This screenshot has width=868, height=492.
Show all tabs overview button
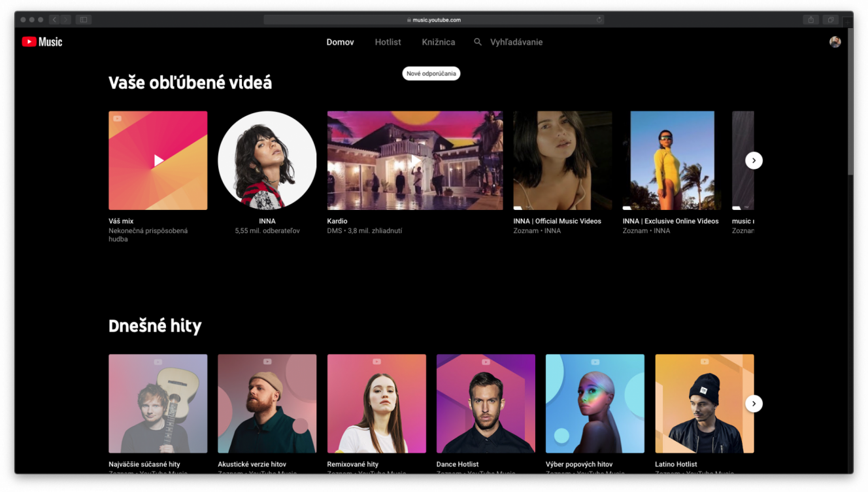pos(831,20)
